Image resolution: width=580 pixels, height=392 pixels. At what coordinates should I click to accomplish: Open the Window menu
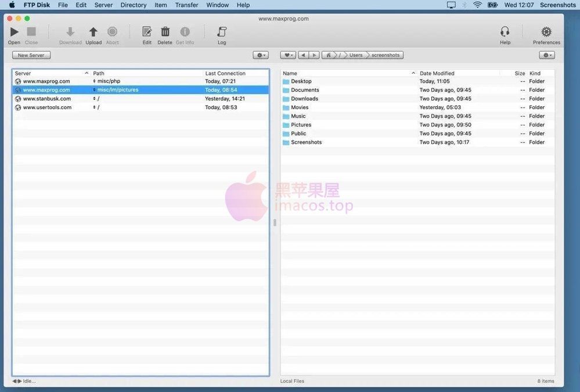coord(218,5)
